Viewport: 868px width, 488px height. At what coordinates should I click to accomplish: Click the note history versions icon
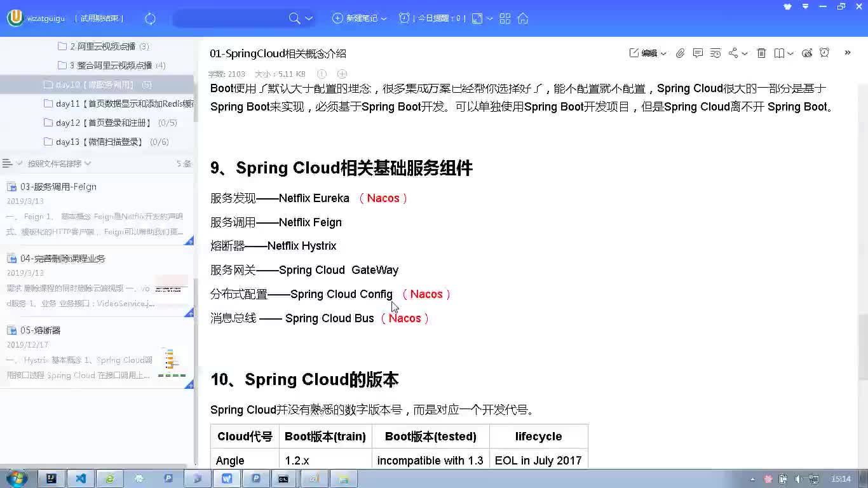(x=715, y=53)
